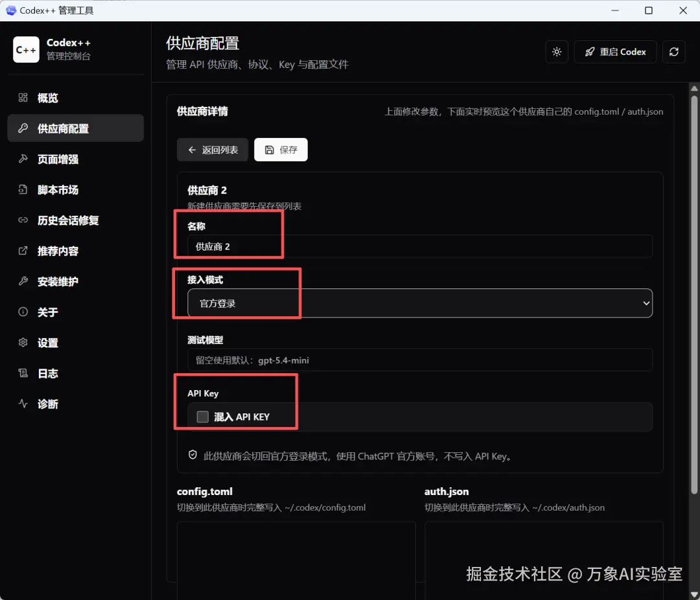Click the 脚本市场 script file icon

(x=23, y=190)
